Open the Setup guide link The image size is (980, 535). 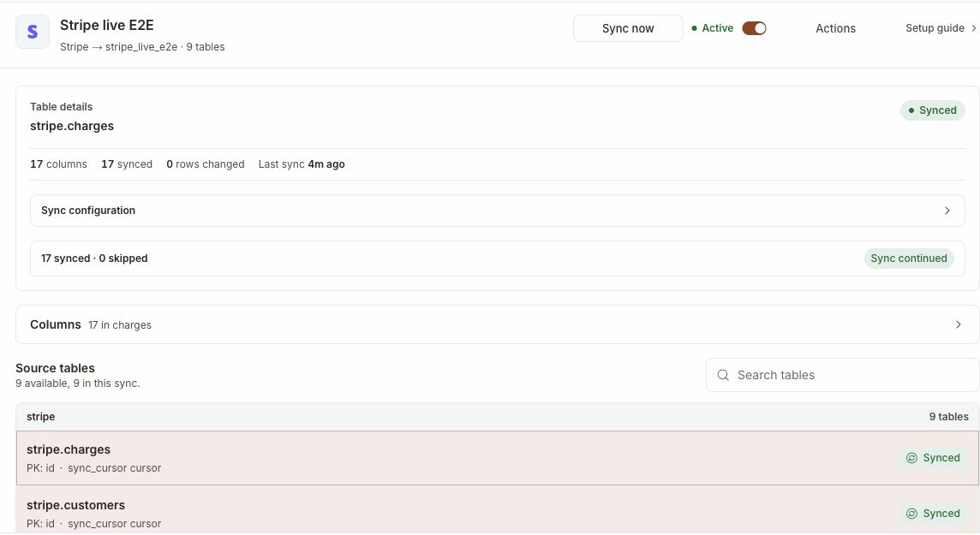[x=935, y=28]
